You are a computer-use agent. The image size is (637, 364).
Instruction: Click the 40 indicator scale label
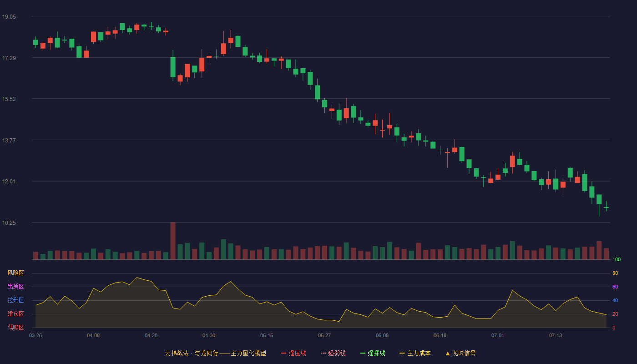coord(615,300)
